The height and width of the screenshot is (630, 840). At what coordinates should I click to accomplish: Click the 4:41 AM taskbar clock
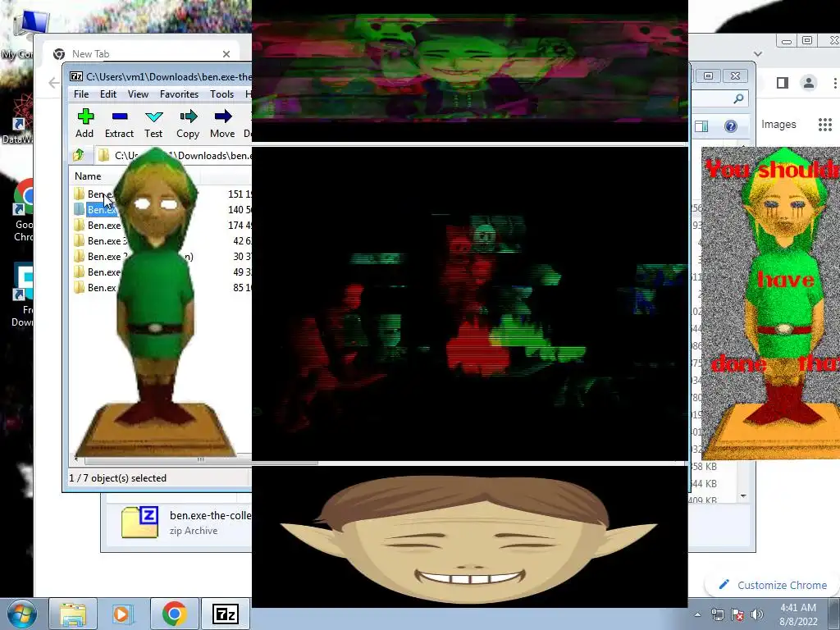point(798,614)
